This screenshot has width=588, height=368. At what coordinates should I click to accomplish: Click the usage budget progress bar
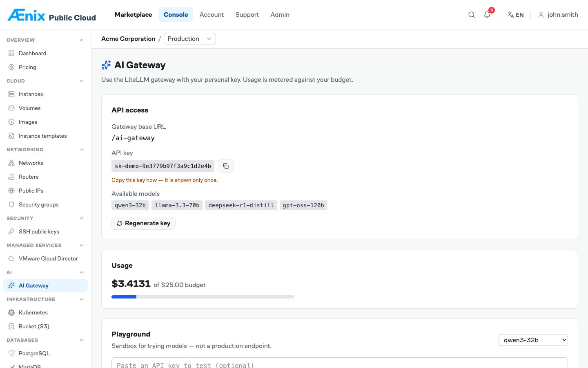coord(203,297)
